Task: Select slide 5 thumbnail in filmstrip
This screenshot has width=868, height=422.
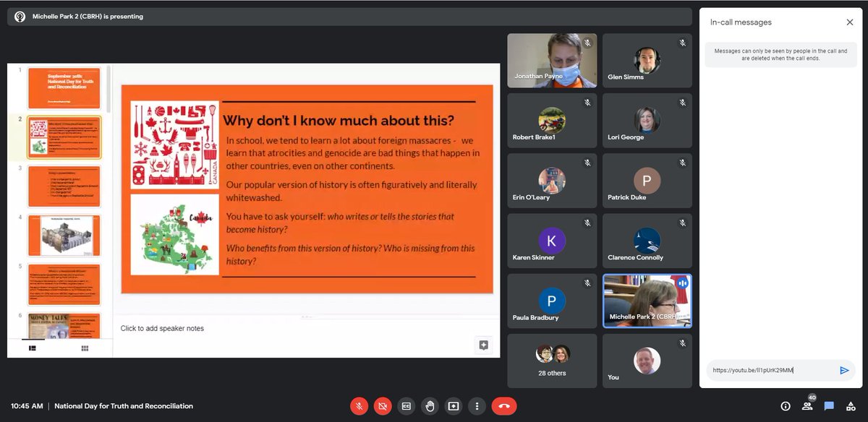Action: (x=64, y=285)
